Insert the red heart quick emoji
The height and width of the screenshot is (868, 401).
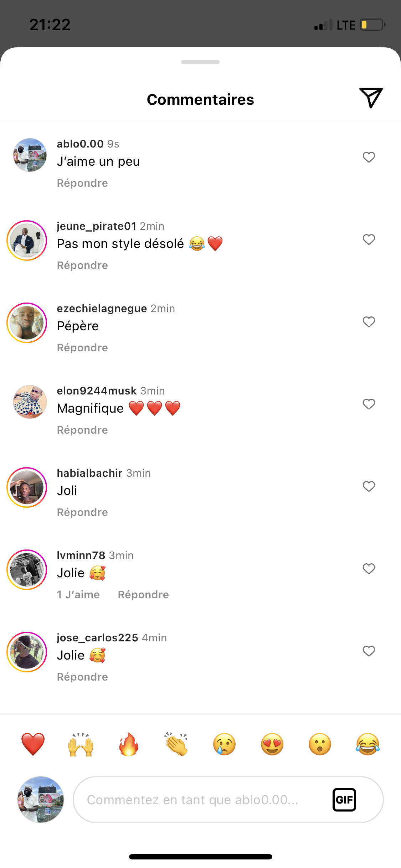coord(33,744)
